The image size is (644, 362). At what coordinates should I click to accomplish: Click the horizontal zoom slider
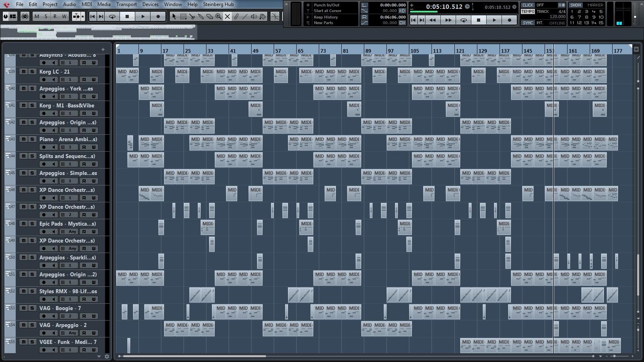614,356
